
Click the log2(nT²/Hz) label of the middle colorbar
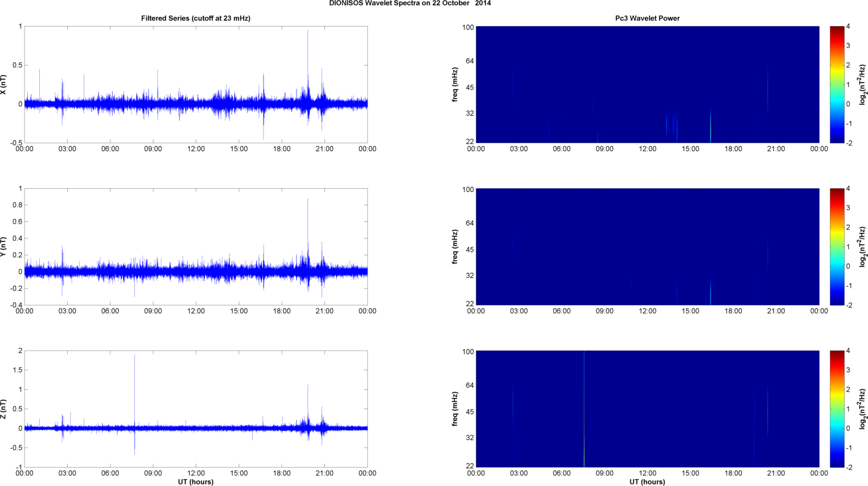(862, 246)
